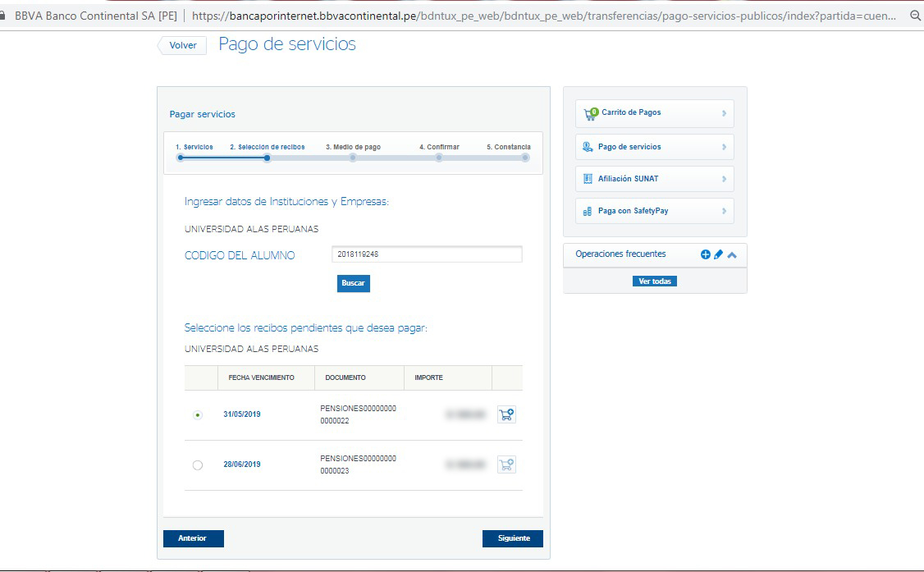Add the 31/05/2019 receipt to cart

[506, 414]
